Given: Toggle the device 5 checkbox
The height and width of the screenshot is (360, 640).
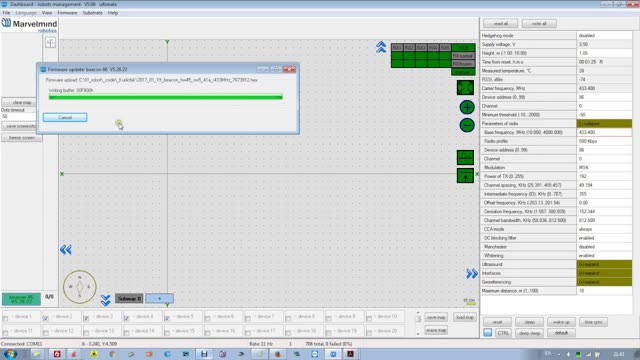Looking at the screenshot, I should 167,318.
